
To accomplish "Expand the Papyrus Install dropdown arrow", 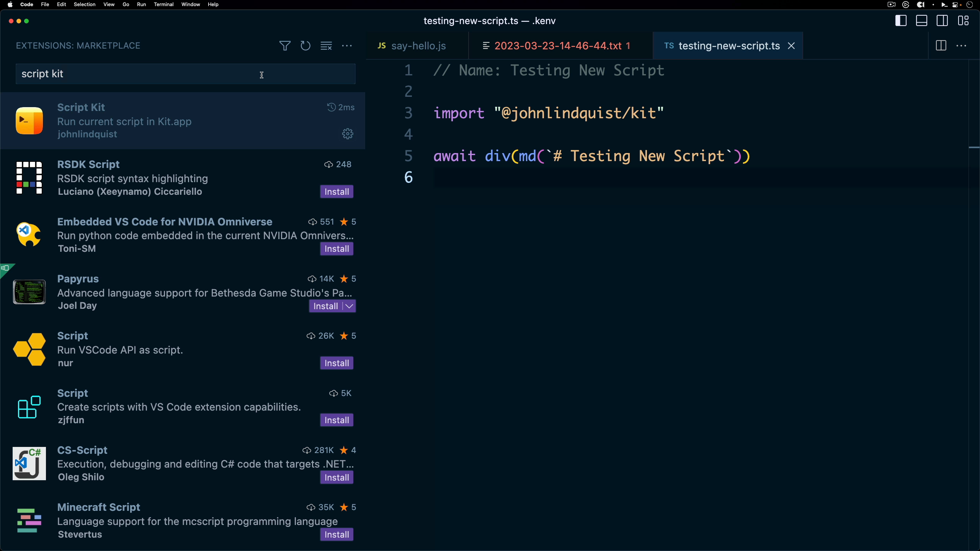I will pos(349,306).
